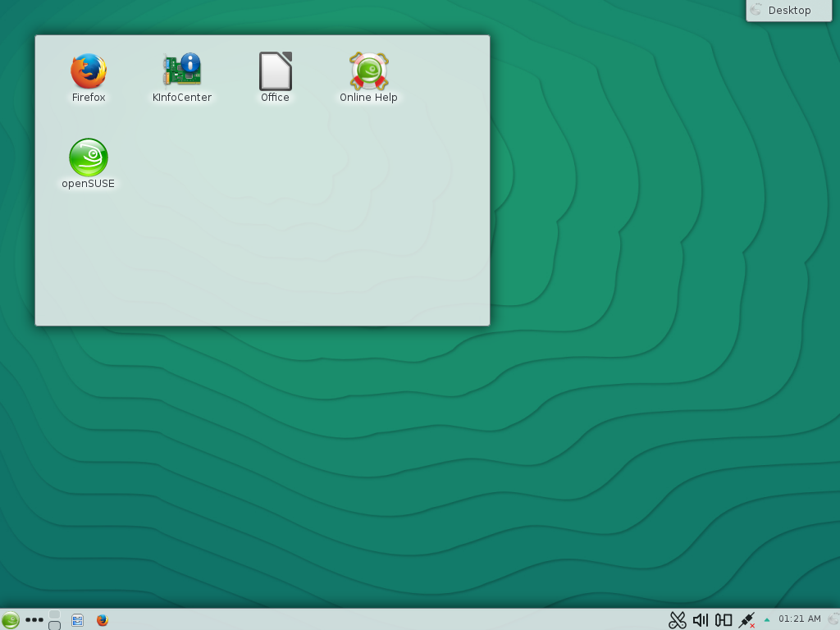The height and width of the screenshot is (630, 840).
Task: Open the panel toolbox at right edge
Action: 833,620
